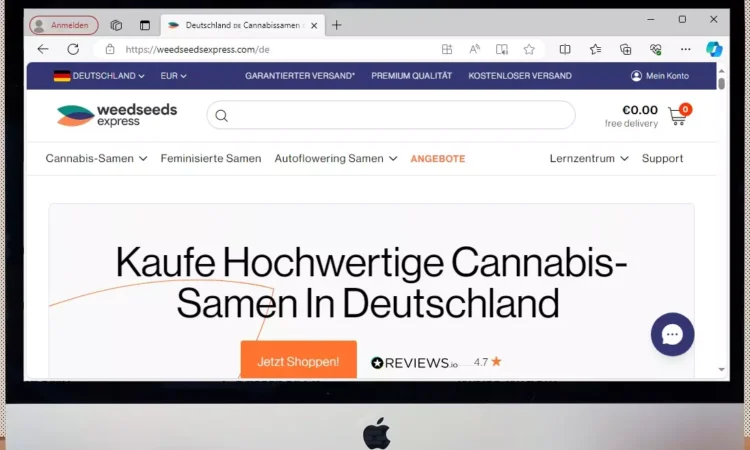Toggle the read aloud icon
This screenshot has width=750, height=450.
(474, 49)
